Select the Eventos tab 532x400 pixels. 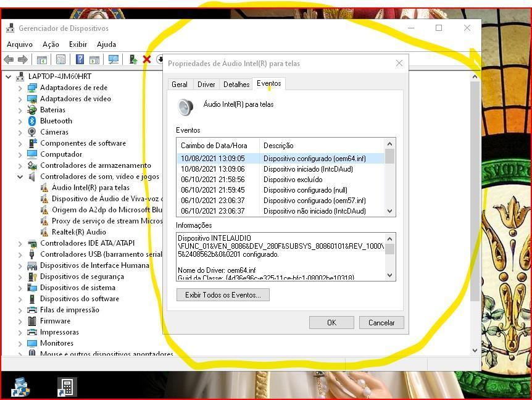click(x=269, y=83)
